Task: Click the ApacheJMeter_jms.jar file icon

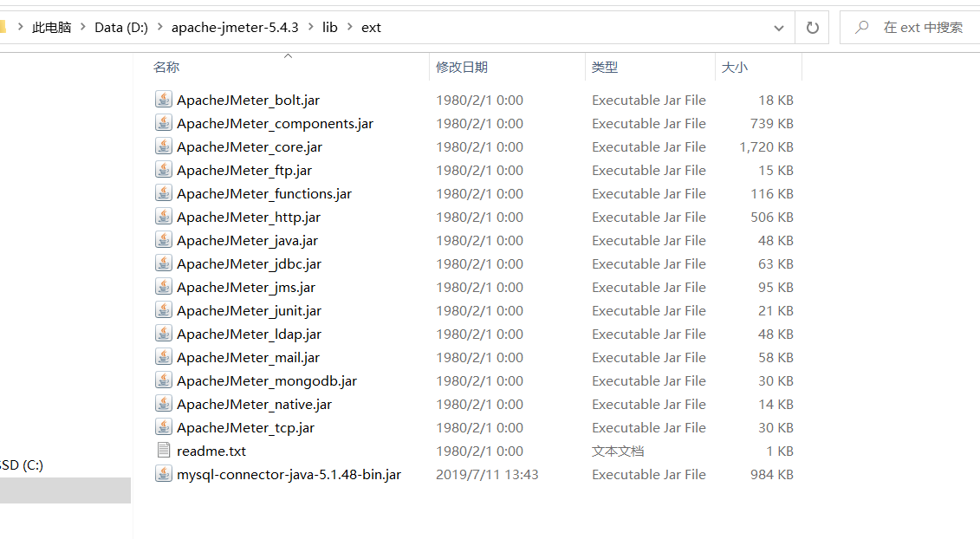Action: (x=164, y=286)
